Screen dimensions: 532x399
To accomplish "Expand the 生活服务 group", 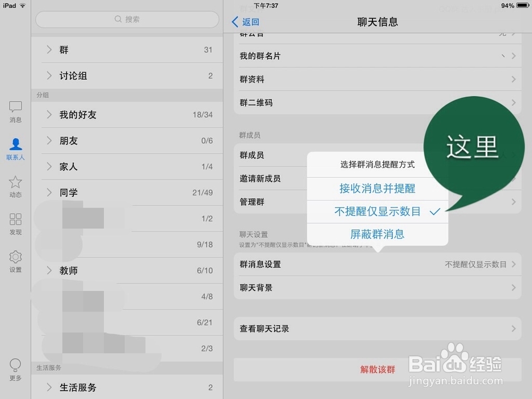I will 127,387.
